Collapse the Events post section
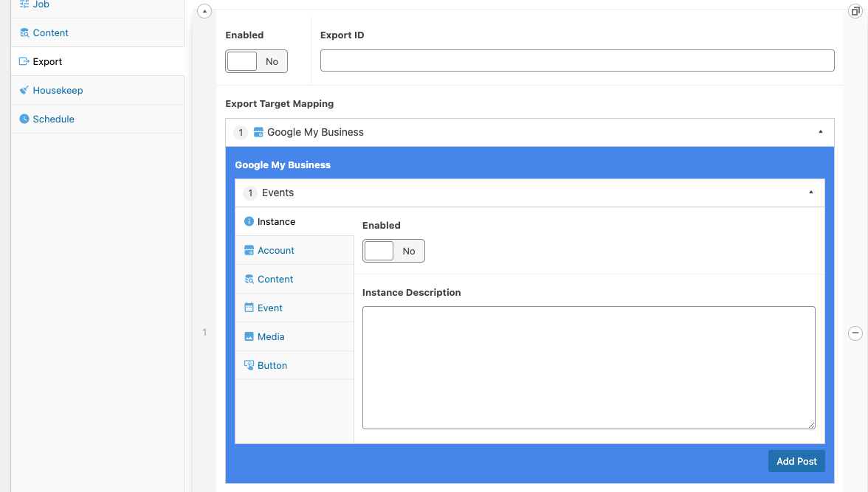 811,192
